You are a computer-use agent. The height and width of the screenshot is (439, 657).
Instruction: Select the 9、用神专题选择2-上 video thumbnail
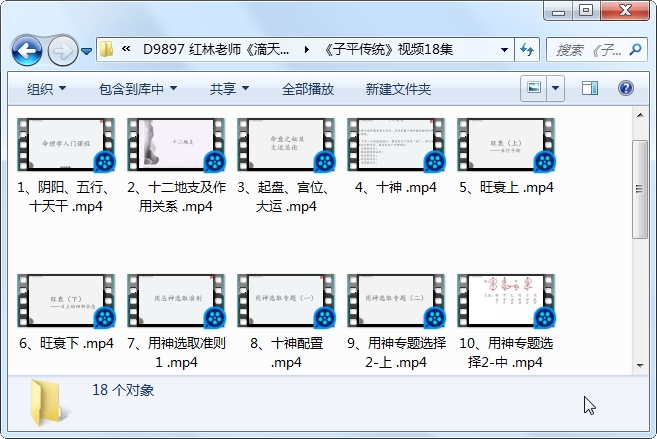(396, 301)
